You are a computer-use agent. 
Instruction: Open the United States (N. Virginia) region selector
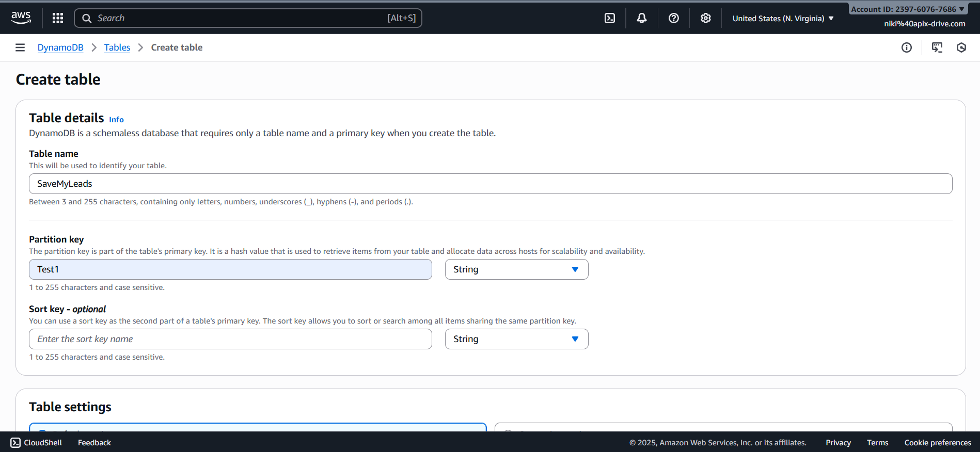[783, 19]
